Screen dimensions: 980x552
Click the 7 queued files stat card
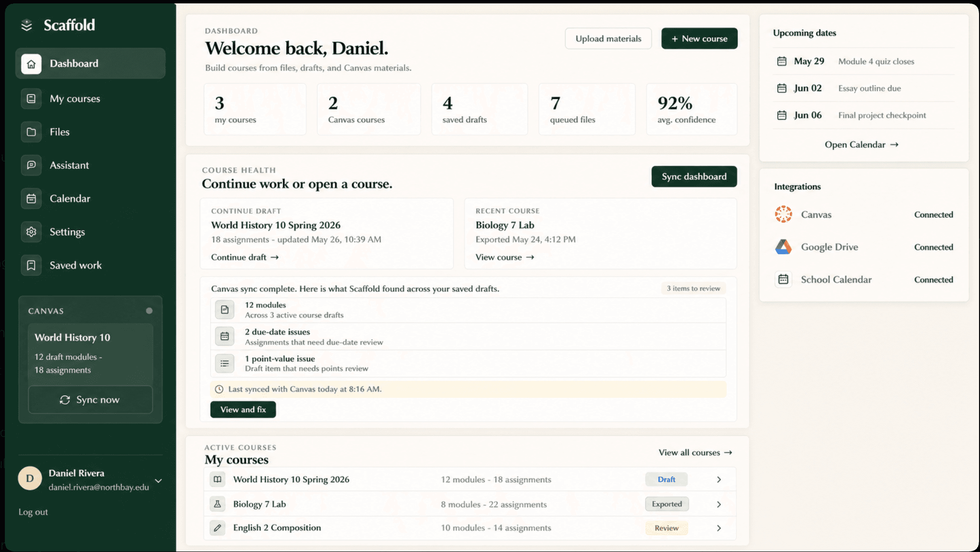point(587,109)
